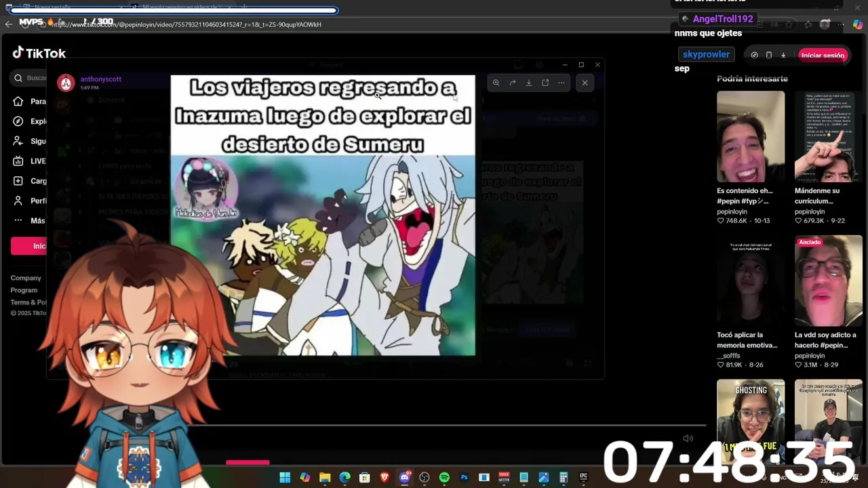
Task: Switch to Discord in the taskbar
Action: coord(405,477)
